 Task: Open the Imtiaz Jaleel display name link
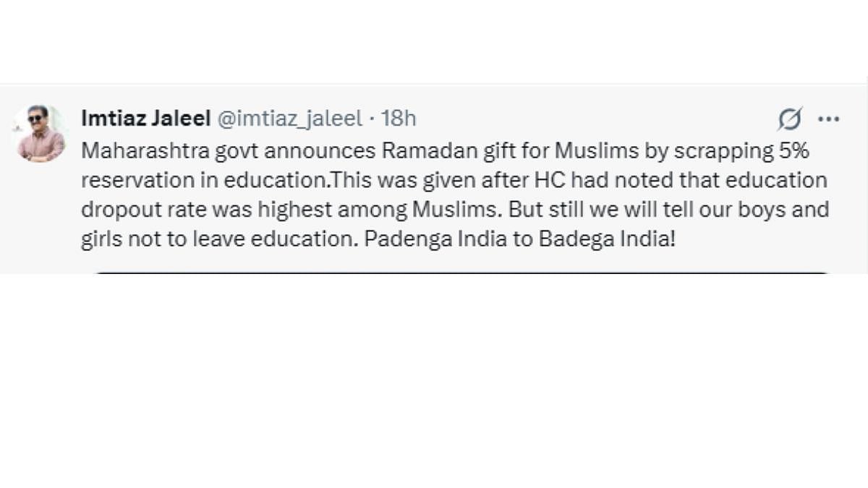coord(145,118)
